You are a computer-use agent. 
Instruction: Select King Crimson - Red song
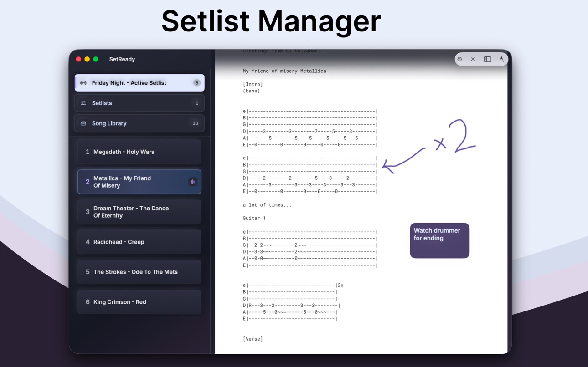139,302
